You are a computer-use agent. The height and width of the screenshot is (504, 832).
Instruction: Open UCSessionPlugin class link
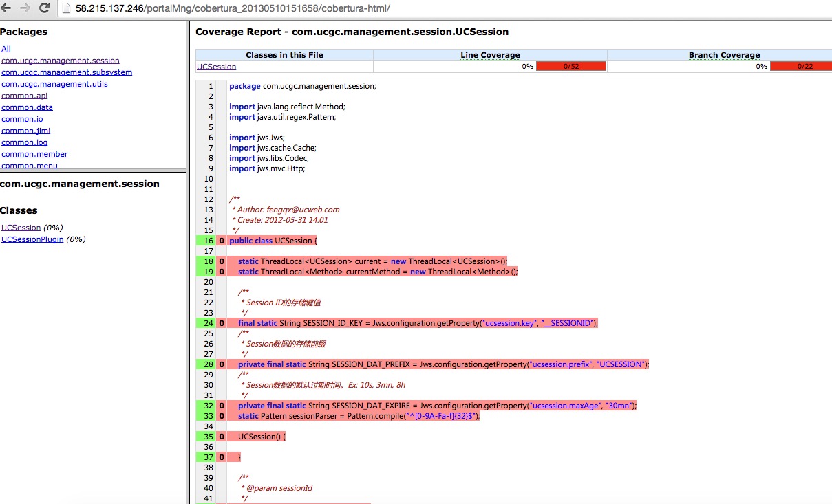[x=32, y=239]
